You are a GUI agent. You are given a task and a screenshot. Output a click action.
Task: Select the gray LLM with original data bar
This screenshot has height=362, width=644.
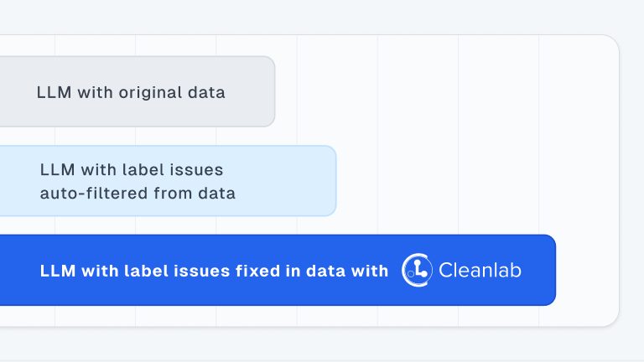coord(138,91)
